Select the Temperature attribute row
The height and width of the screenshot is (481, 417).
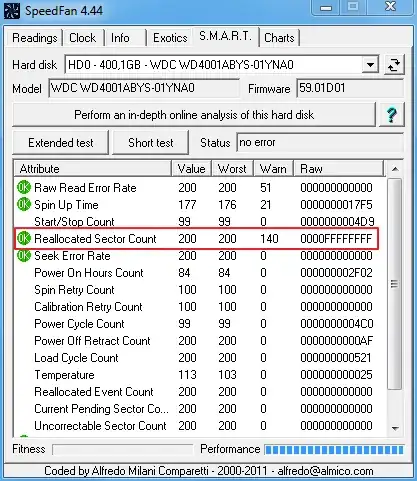click(200, 375)
